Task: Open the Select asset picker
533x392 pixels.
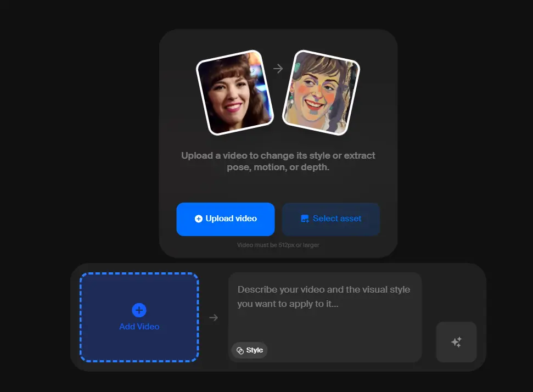Action: coord(331,219)
